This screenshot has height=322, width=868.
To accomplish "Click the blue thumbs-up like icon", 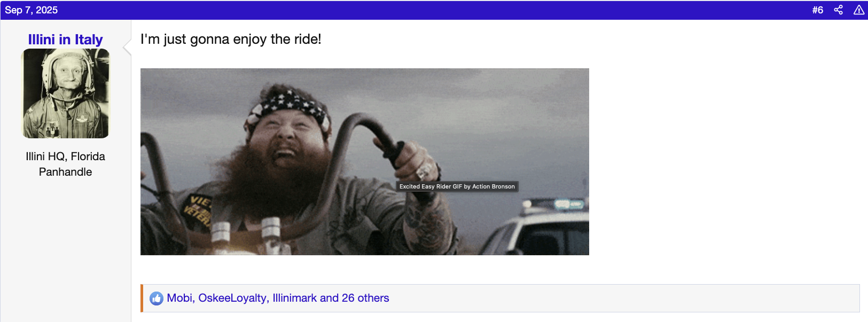I will pyautogui.click(x=156, y=299).
